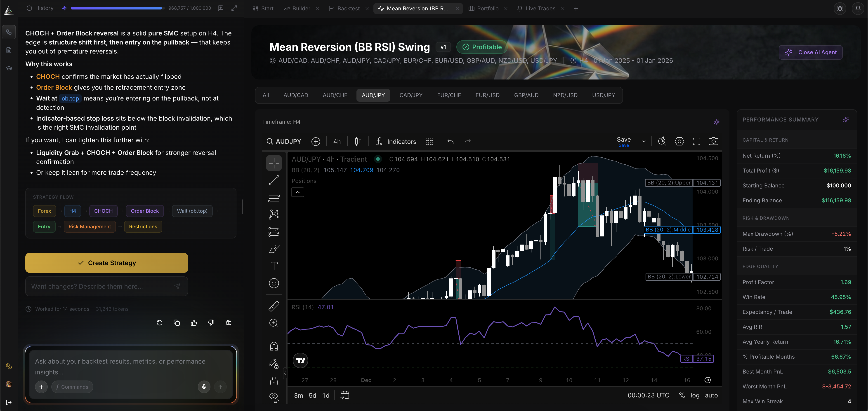Open the layout setup grid icon
Screen dimensions: 868x411
pyautogui.click(x=429, y=141)
